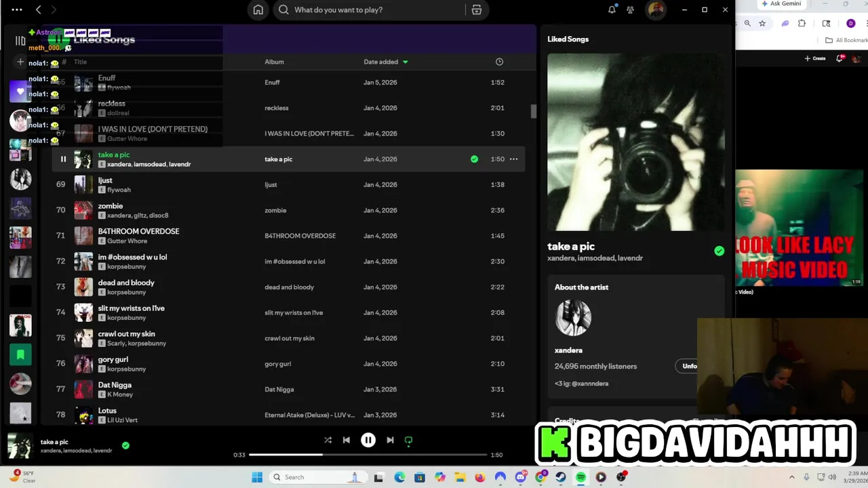Viewport: 868px width, 488px height.
Task: Open artist korpsebunny under 'gory gurl'
Action: [x=126, y=369]
